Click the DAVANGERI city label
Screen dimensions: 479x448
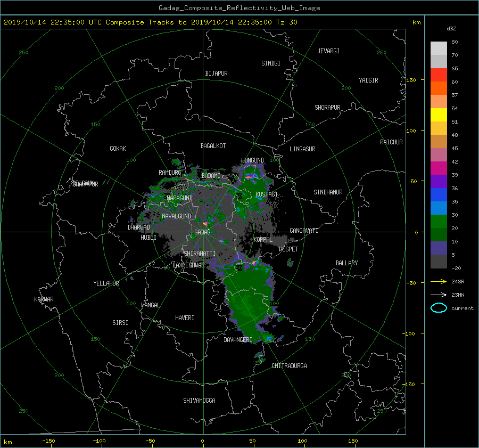[238, 340]
